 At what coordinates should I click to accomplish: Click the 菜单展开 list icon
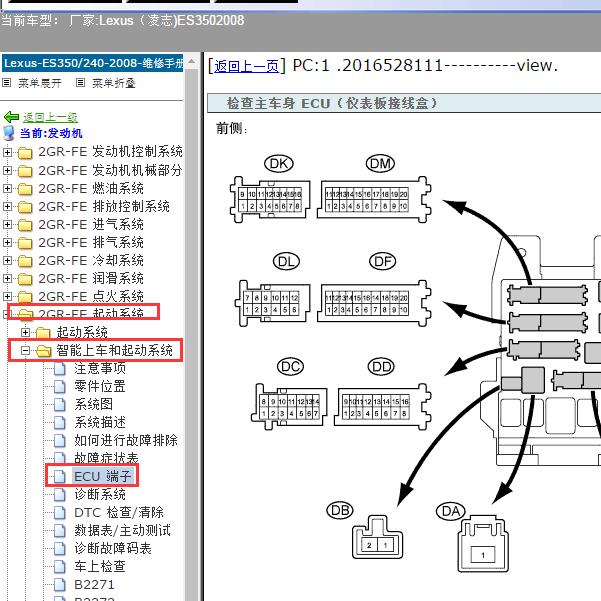tap(7, 82)
